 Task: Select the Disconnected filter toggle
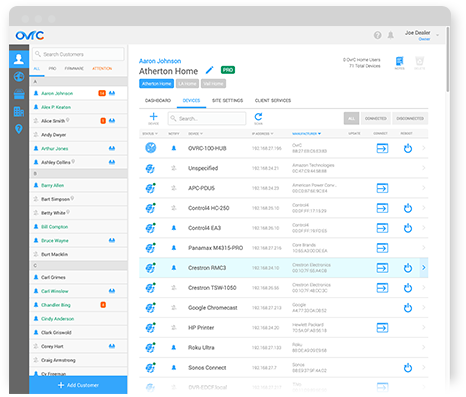point(410,118)
